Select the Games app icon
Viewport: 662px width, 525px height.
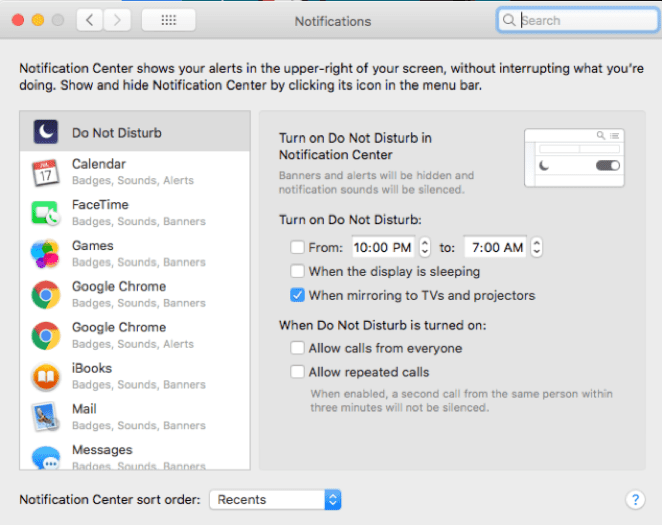(45, 254)
